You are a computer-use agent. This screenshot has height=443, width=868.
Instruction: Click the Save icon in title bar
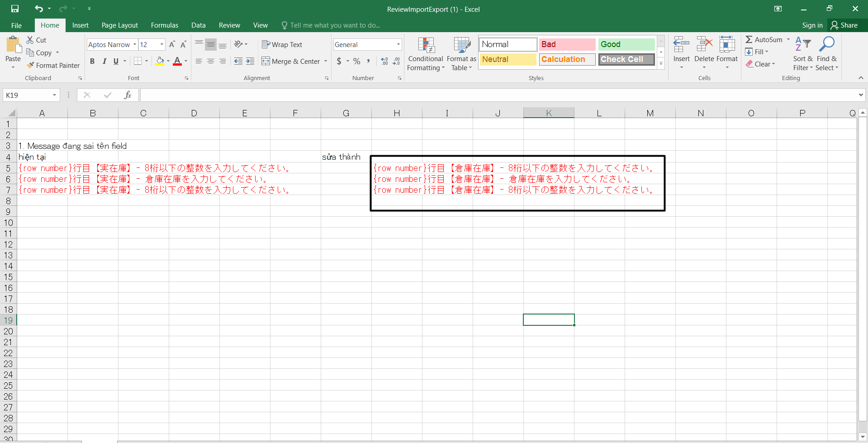coord(15,9)
